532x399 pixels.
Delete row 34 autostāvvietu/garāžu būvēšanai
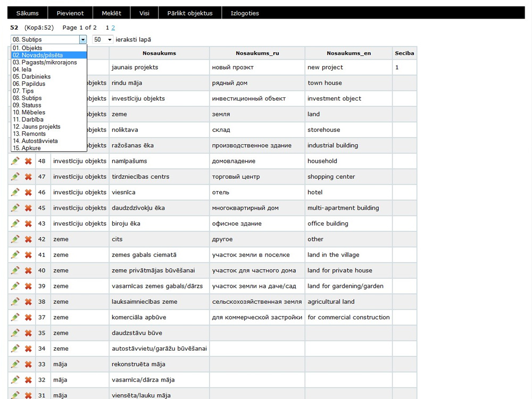coord(28,348)
